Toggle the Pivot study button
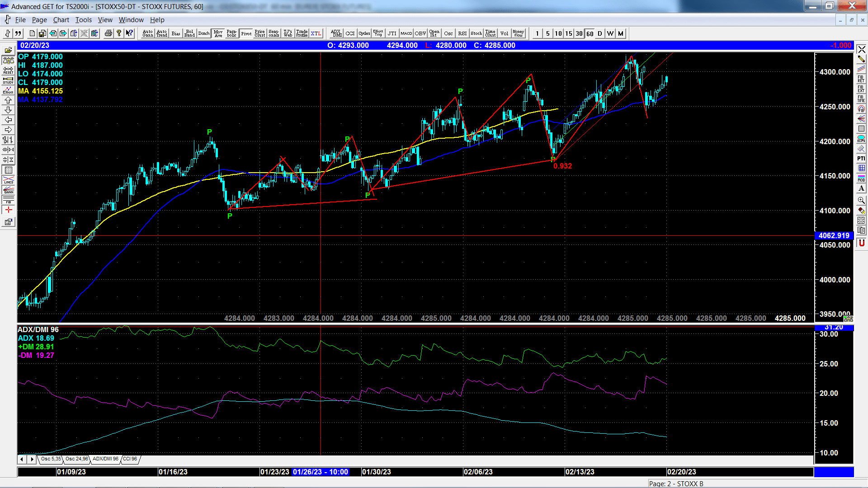Screen dimensions: 868x488 tap(246, 33)
